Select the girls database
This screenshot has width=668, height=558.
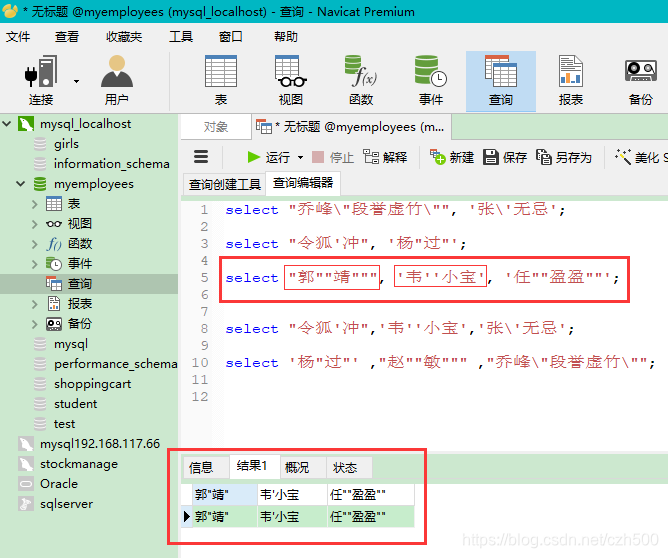coord(66,144)
